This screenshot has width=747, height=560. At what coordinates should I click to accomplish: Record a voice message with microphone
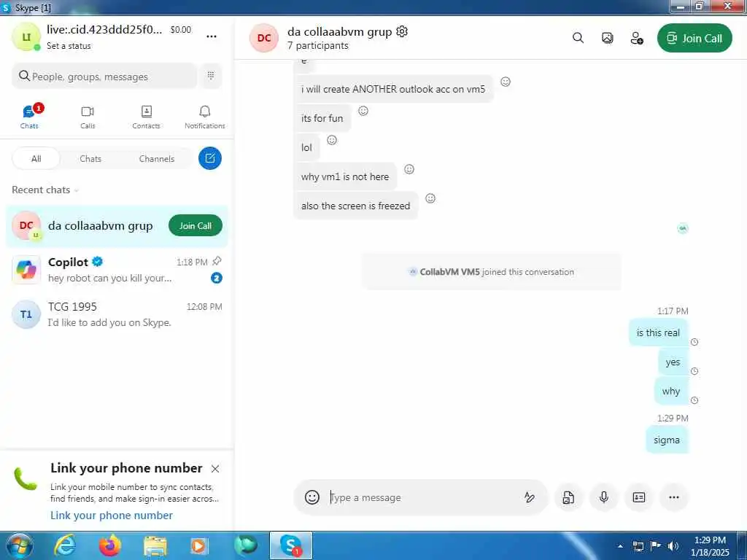603,497
